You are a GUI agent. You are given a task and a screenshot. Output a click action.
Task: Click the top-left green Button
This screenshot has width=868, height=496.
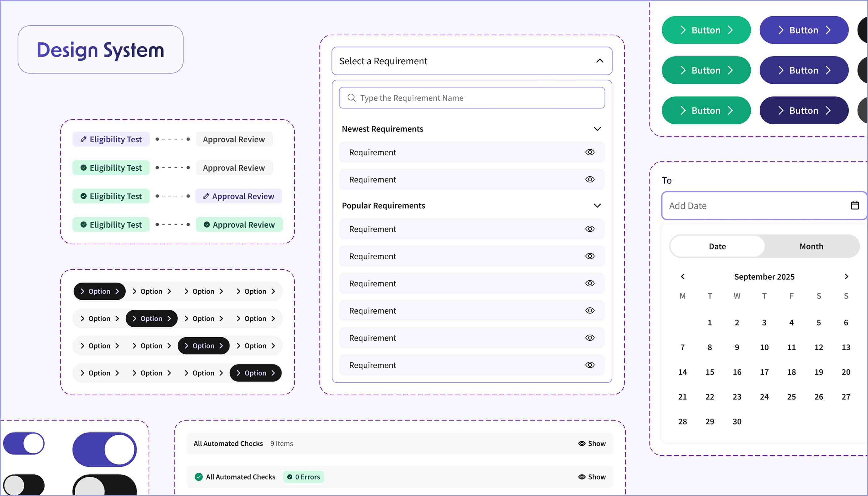pos(706,30)
